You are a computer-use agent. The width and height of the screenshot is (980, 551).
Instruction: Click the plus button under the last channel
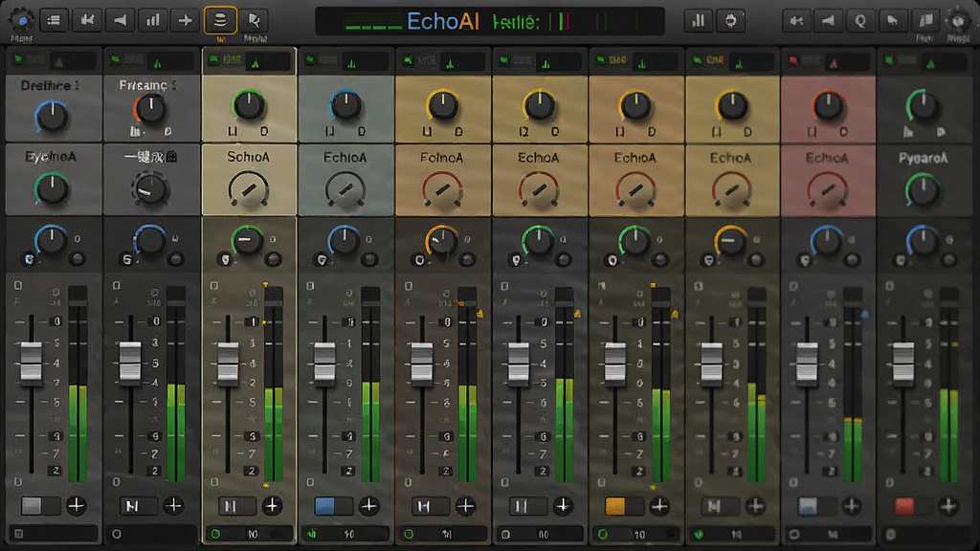948,505
